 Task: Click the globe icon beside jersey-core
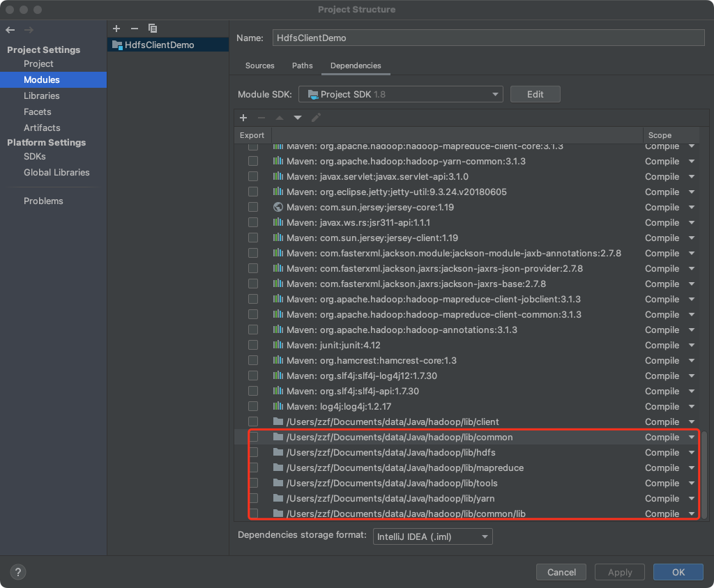[x=278, y=207]
